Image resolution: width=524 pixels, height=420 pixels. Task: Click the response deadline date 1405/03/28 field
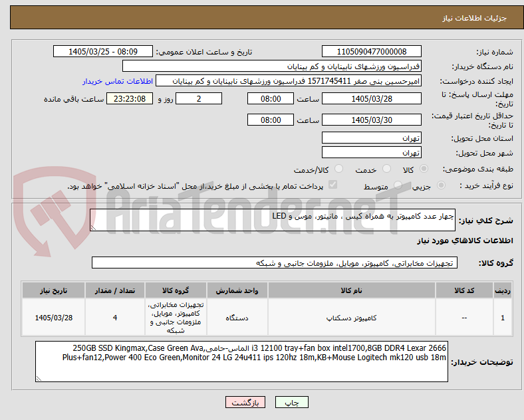pyautogui.click(x=371, y=98)
